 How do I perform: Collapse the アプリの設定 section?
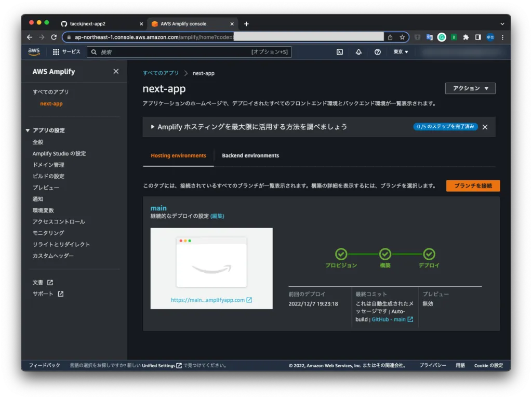[x=28, y=130]
